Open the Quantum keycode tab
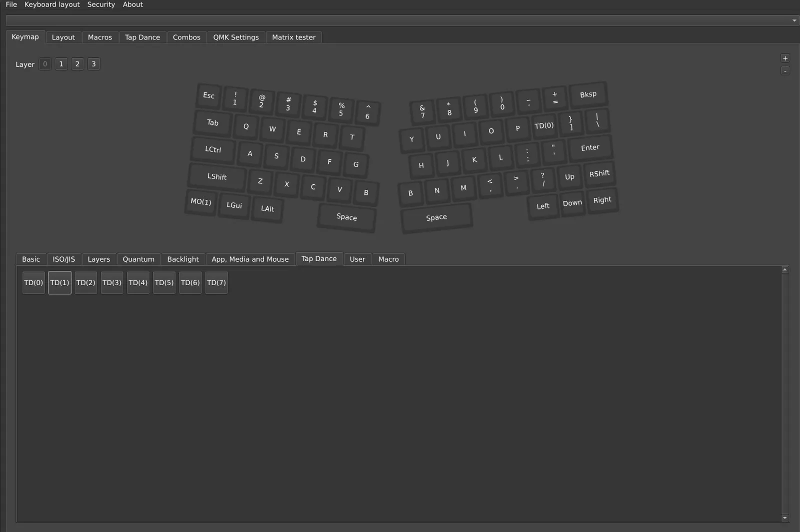The width and height of the screenshot is (800, 532). coord(138,259)
